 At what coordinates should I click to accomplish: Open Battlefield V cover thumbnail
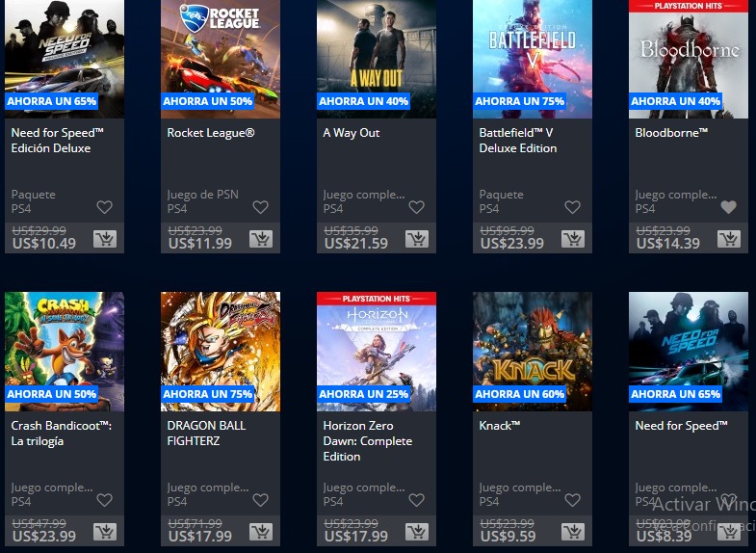[x=532, y=53]
